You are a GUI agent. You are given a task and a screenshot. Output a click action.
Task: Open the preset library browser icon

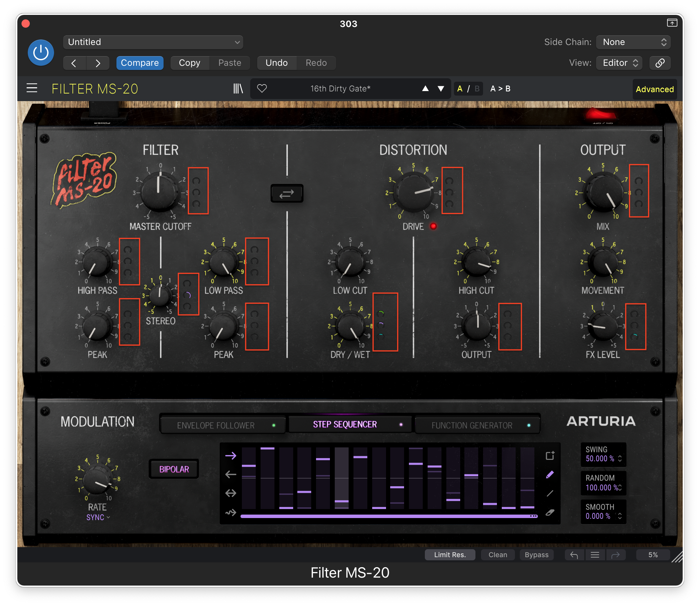tap(238, 89)
